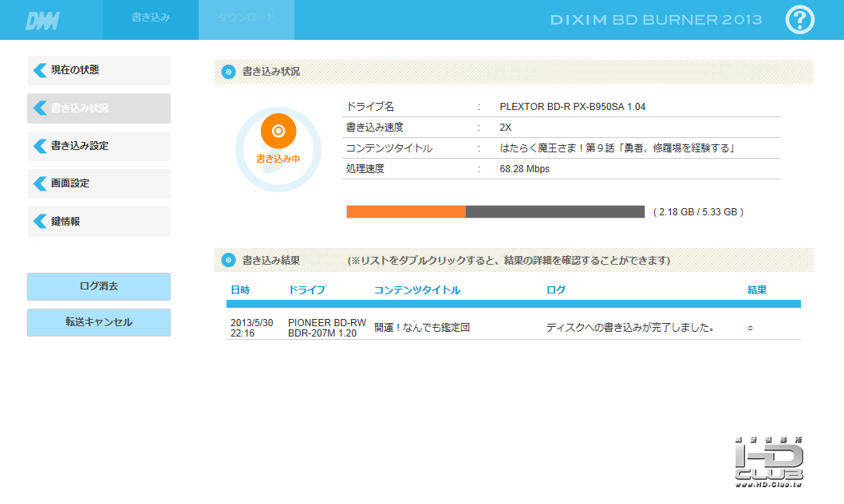The width and height of the screenshot is (844, 504).
Task: Click the PLEXTOR BD-R PX-B950SA drive name value
Action: click(572, 107)
